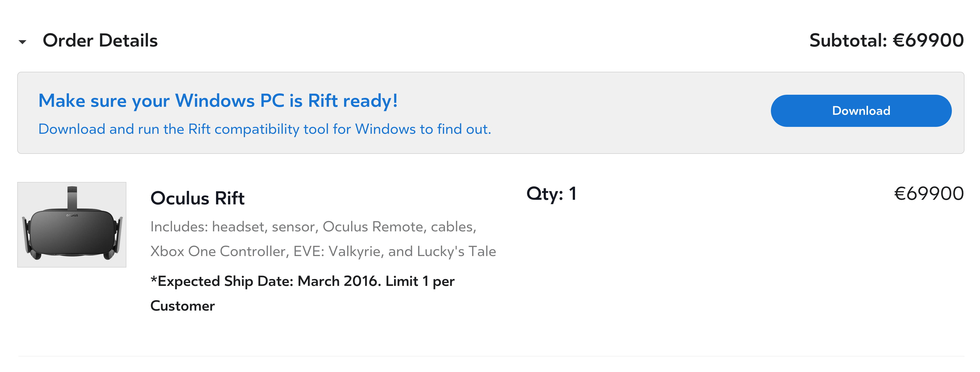The image size is (980, 372).
Task: Click the Rift compatibility tool description link
Action: 265,129
